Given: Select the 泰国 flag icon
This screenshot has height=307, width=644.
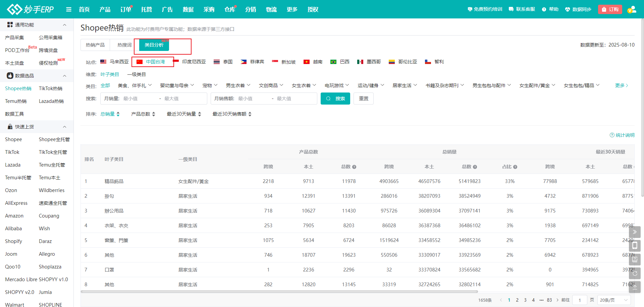Looking at the screenshot, I should (x=217, y=62).
